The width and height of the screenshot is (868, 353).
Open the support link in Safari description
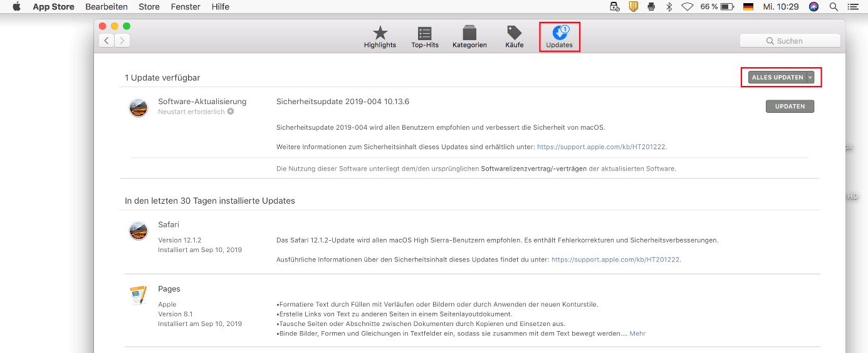point(615,260)
